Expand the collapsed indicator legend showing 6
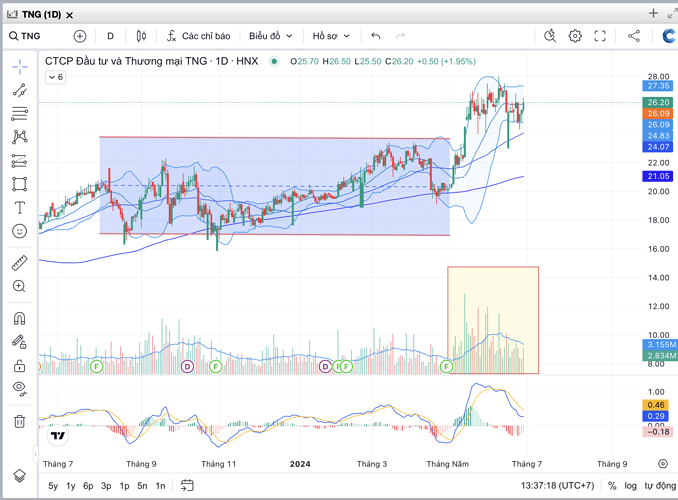 click(55, 77)
